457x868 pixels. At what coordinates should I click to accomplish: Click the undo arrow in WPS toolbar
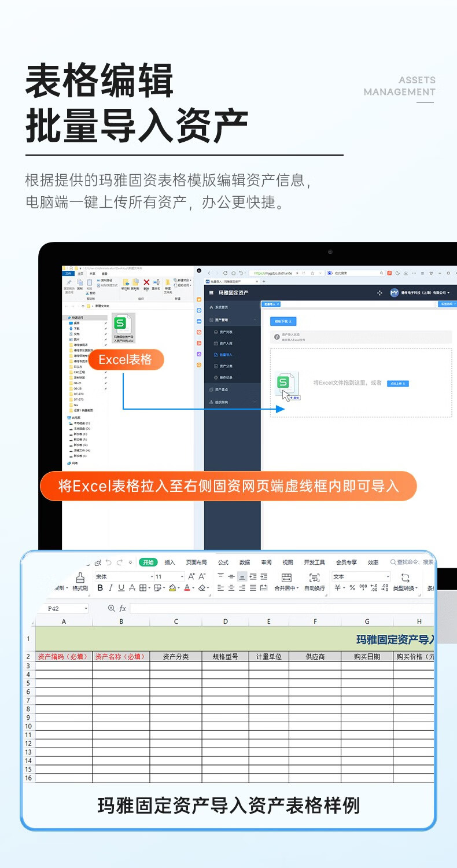coord(109,562)
